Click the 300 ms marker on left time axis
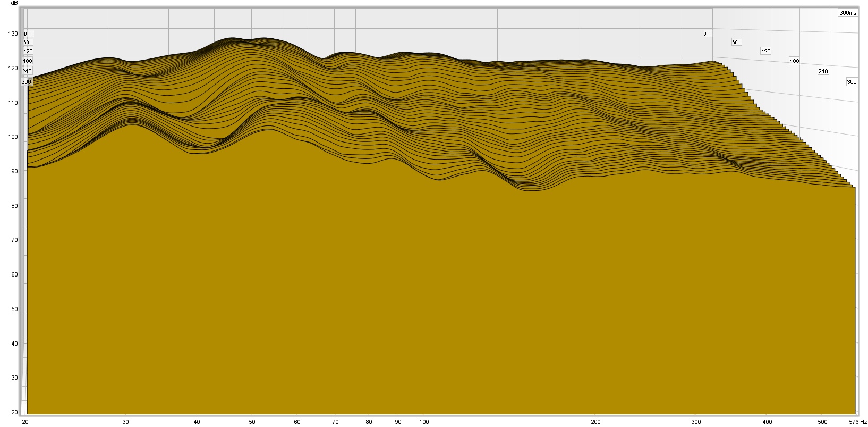Image resolution: width=868 pixels, height=427 pixels. (x=27, y=82)
